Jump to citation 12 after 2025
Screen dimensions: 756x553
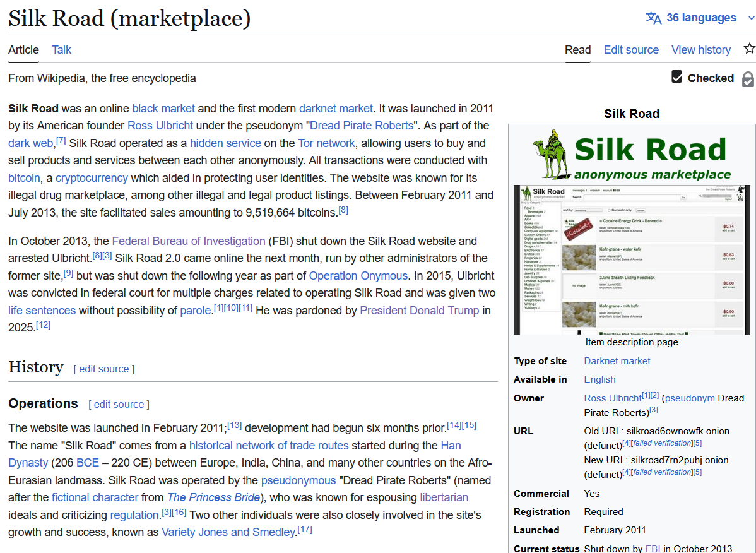point(44,325)
